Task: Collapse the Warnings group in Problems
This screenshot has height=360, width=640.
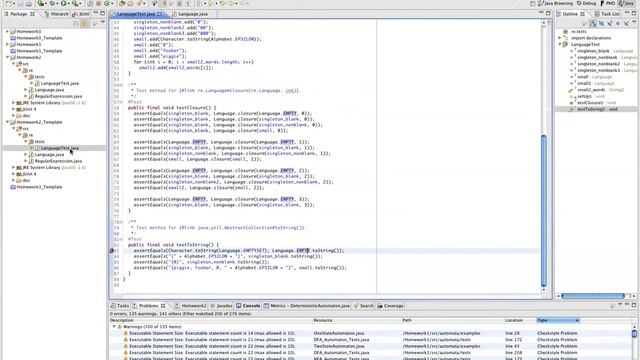Action: (114, 327)
